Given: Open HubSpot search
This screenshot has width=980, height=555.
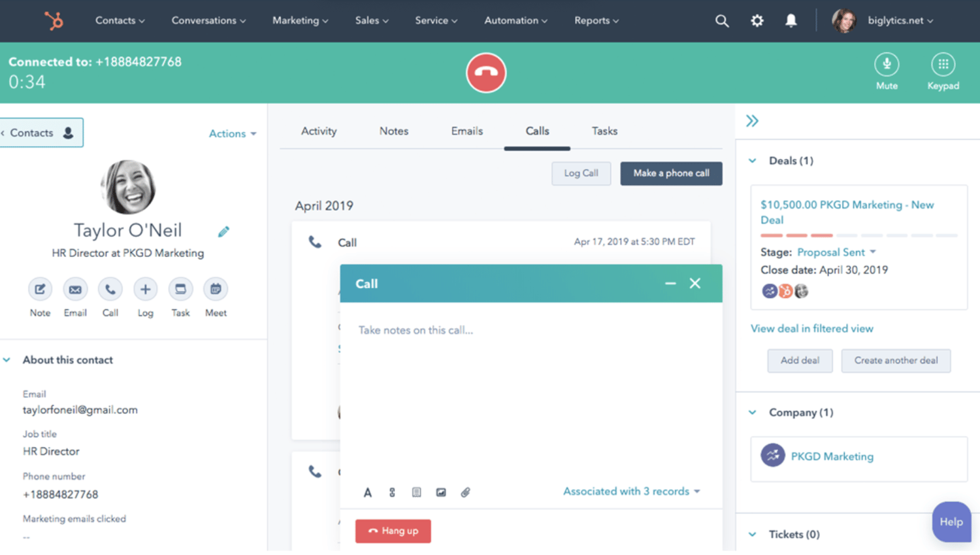Looking at the screenshot, I should click(722, 20).
